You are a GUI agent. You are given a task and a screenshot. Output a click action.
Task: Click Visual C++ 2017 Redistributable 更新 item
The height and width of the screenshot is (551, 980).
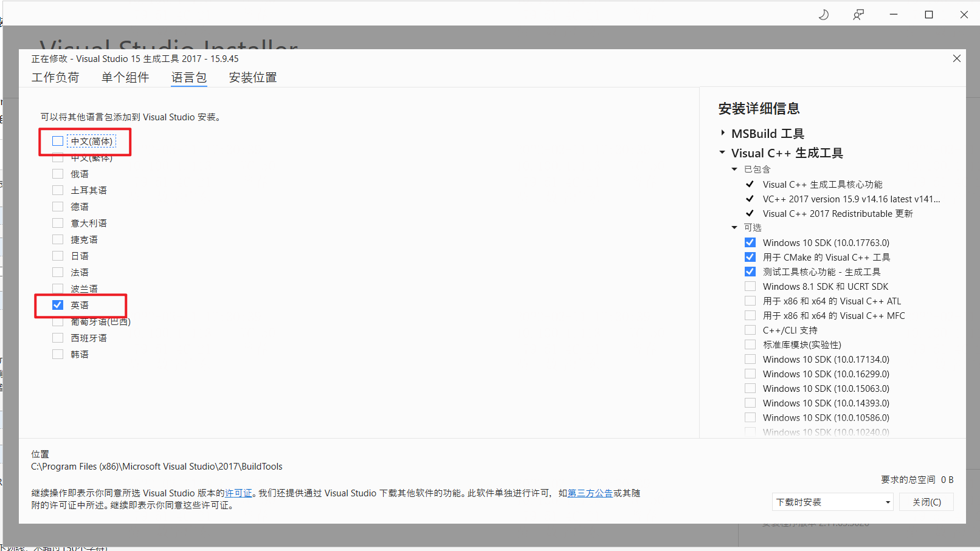pyautogui.click(x=838, y=213)
